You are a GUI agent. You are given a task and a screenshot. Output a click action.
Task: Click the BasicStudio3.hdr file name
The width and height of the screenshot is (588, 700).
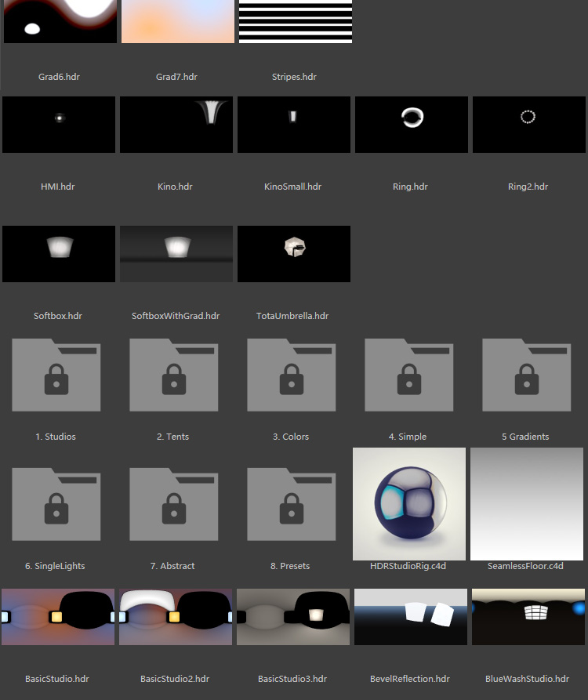point(292,679)
